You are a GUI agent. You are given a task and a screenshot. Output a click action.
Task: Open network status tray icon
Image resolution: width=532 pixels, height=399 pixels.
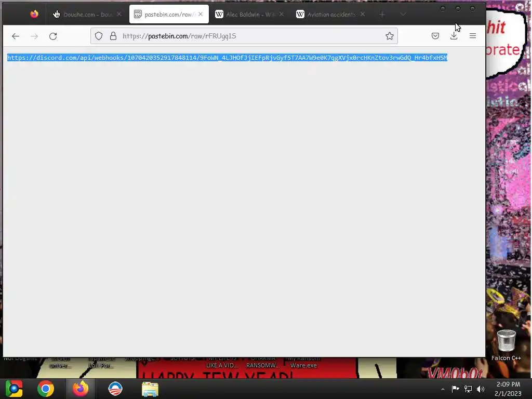[468, 389]
